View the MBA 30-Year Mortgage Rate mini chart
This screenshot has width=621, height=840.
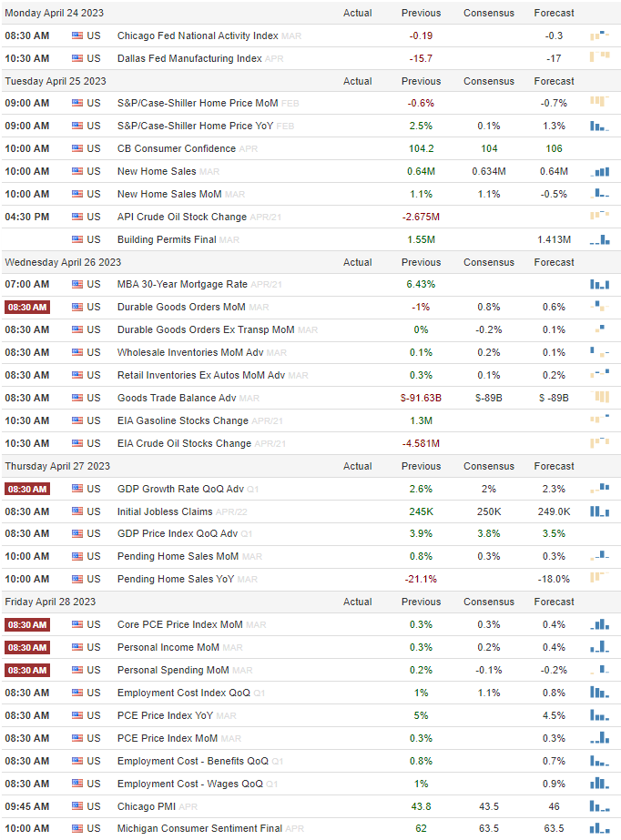pos(599,284)
